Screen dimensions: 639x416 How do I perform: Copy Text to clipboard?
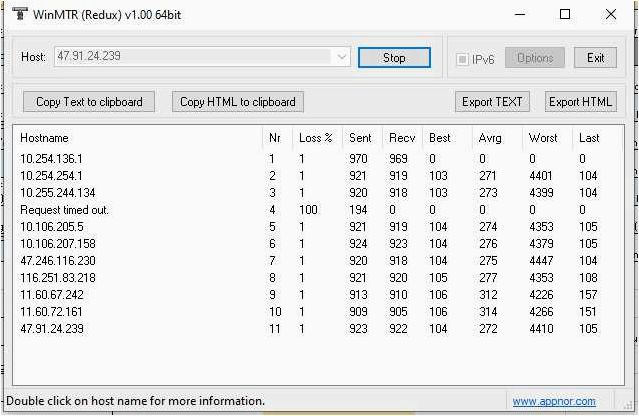tap(89, 101)
